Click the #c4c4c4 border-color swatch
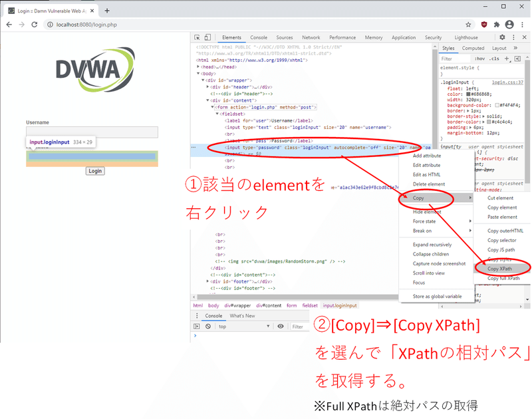 (489, 122)
